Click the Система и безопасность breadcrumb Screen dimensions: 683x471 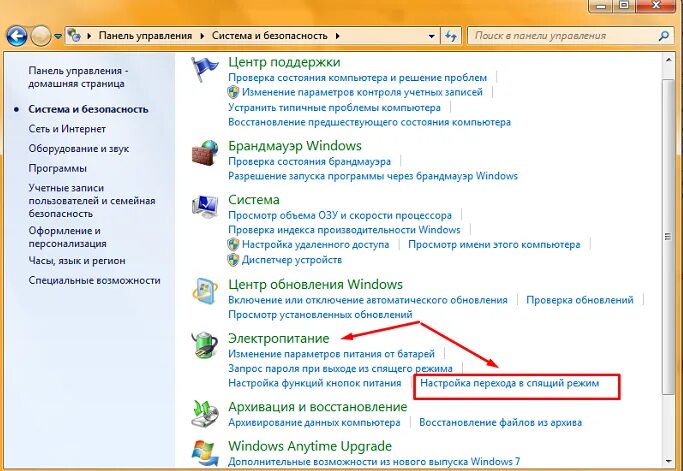[x=270, y=36]
